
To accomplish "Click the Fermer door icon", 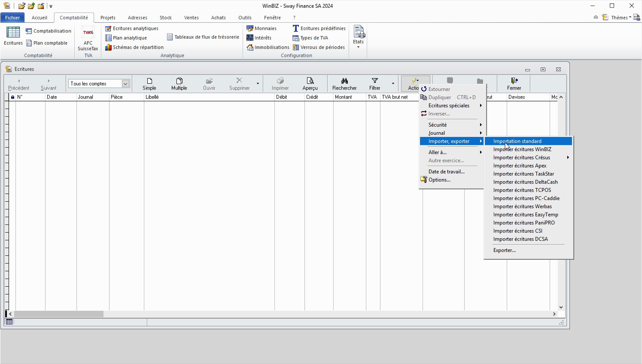I will (514, 81).
